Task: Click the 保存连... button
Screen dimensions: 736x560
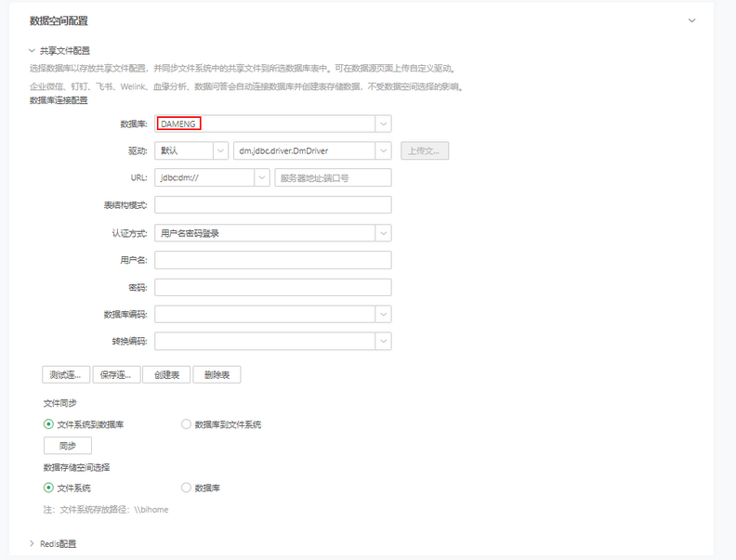Action: [116, 375]
